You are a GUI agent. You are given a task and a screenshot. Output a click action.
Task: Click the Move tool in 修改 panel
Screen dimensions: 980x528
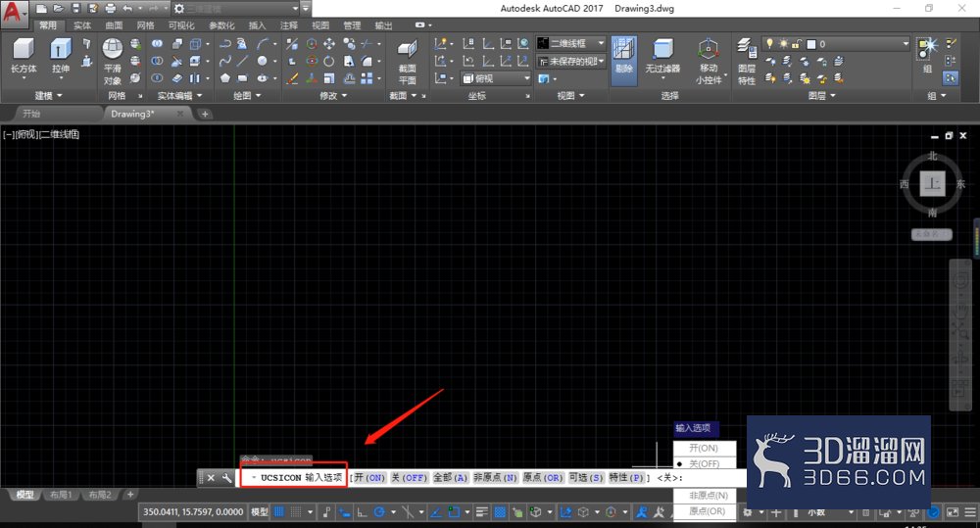pyautogui.click(x=328, y=43)
